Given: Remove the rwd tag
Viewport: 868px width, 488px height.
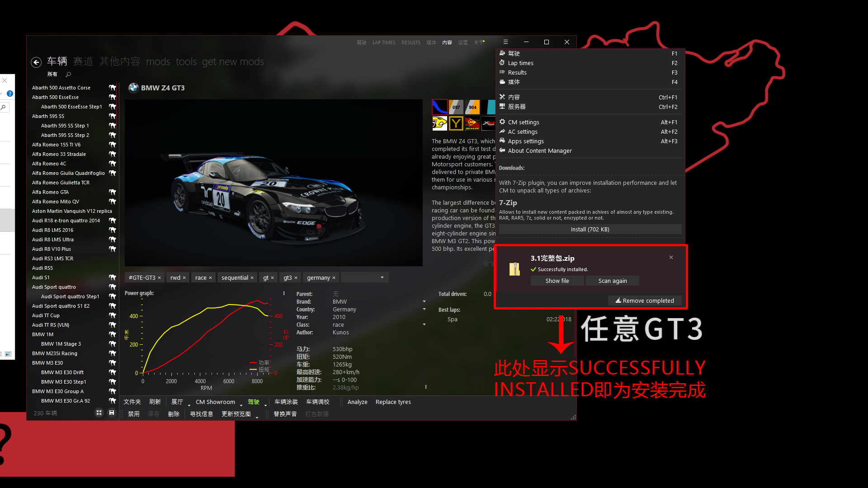Looking at the screenshot, I should tap(184, 278).
